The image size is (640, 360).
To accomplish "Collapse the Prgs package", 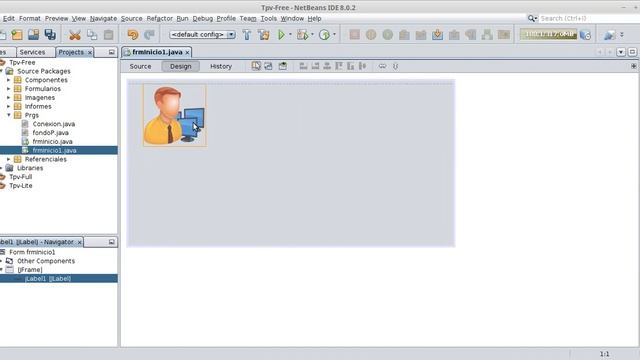I will click(x=9, y=115).
